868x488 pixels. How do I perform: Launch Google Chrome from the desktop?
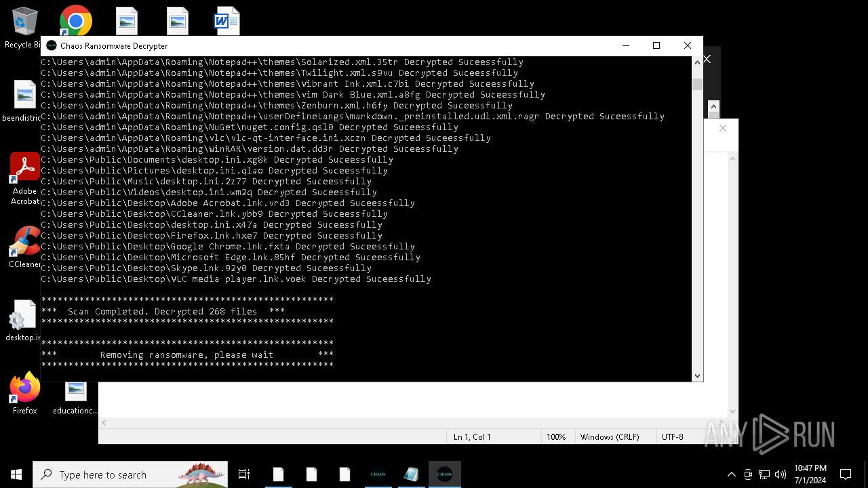75,21
